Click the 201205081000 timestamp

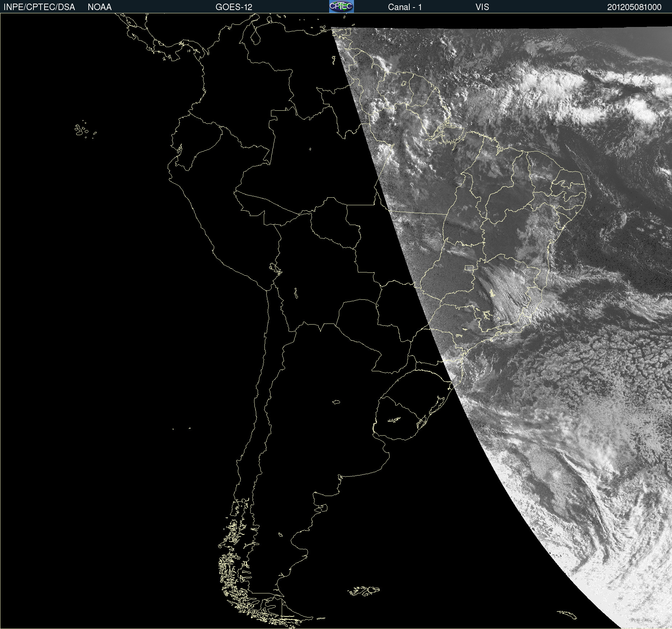pos(634,7)
